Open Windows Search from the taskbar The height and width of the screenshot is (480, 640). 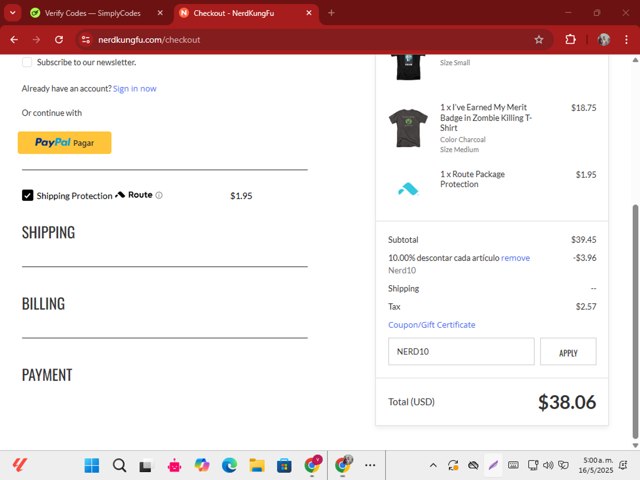point(119,465)
